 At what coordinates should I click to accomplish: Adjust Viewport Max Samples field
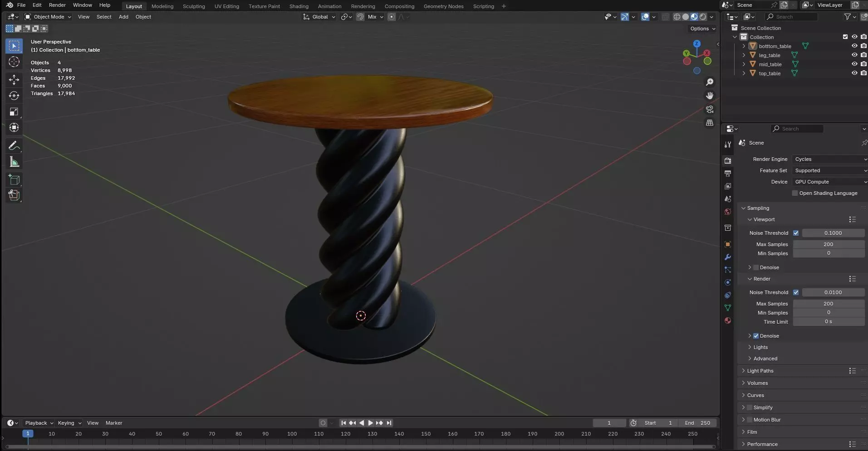click(829, 244)
